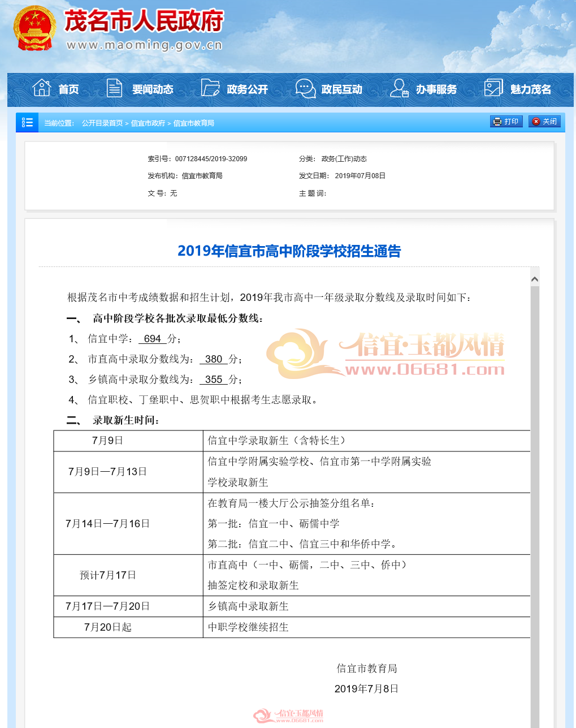The image size is (576, 728).
Task: Follow the 信宜市教育局 breadcrumb link
Action: 193,123
